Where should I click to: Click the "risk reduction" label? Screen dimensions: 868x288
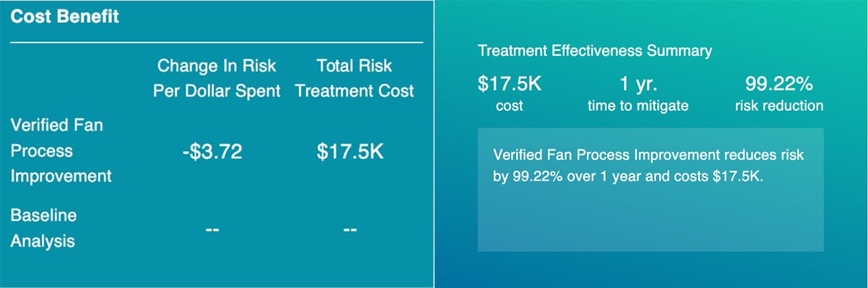779,106
